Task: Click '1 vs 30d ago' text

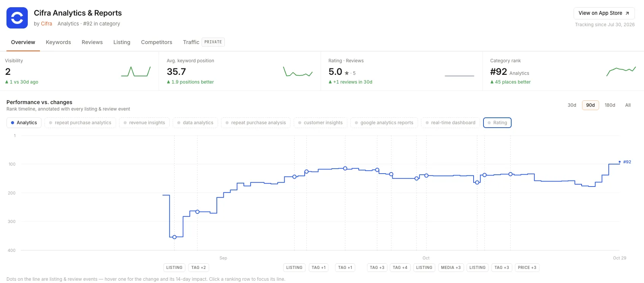Action: tap(24, 82)
